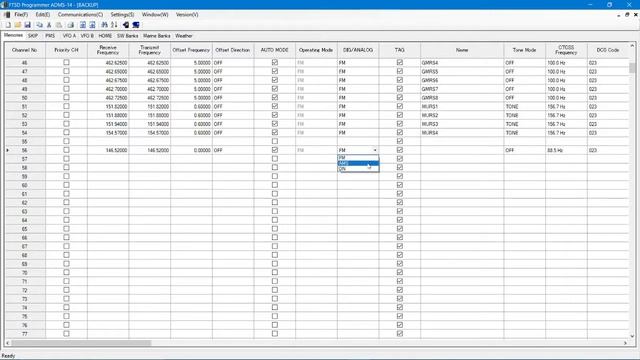Click the horizontal scrollbar right arrow
640x360 pixels.
625,343
